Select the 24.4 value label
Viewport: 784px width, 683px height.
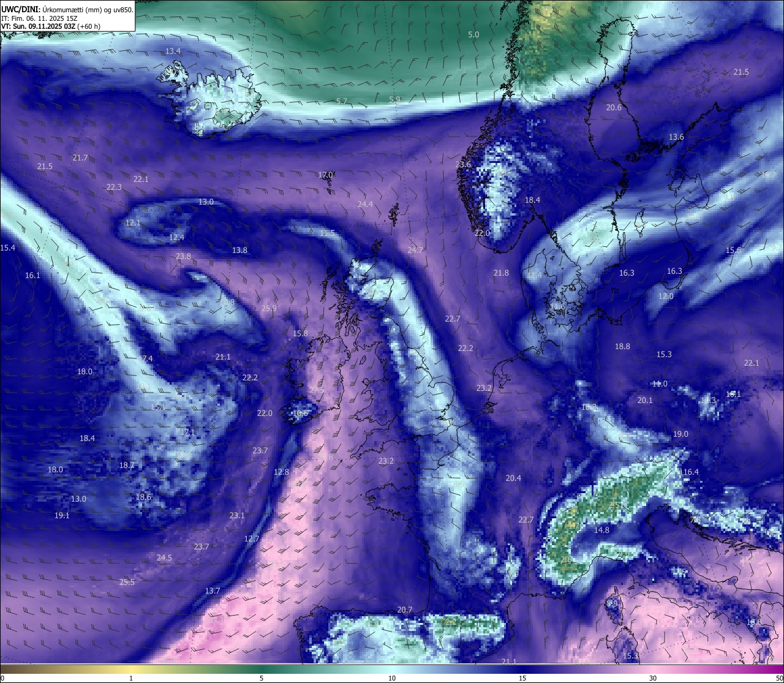coord(365,204)
